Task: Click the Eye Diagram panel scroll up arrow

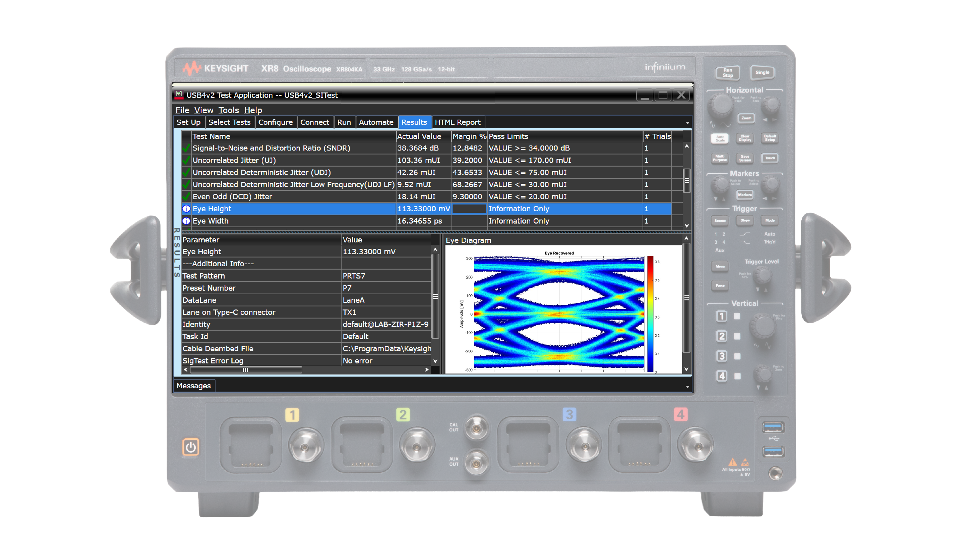Action: tap(686, 238)
